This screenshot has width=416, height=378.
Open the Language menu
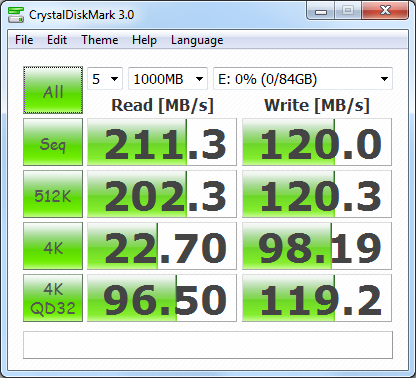(x=197, y=40)
